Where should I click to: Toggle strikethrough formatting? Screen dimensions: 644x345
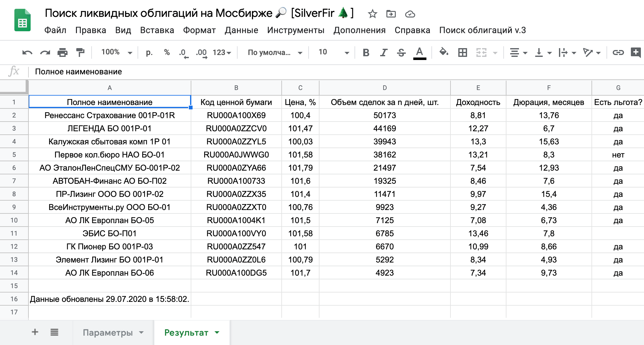click(x=401, y=52)
